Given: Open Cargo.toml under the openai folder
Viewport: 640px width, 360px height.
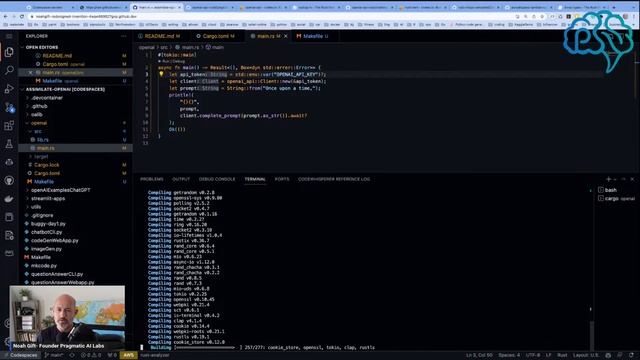Looking at the screenshot, I should click(47, 173).
